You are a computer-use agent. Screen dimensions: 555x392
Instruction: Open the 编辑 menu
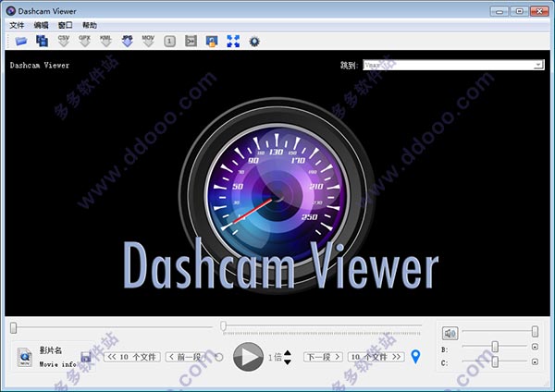click(x=41, y=25)
